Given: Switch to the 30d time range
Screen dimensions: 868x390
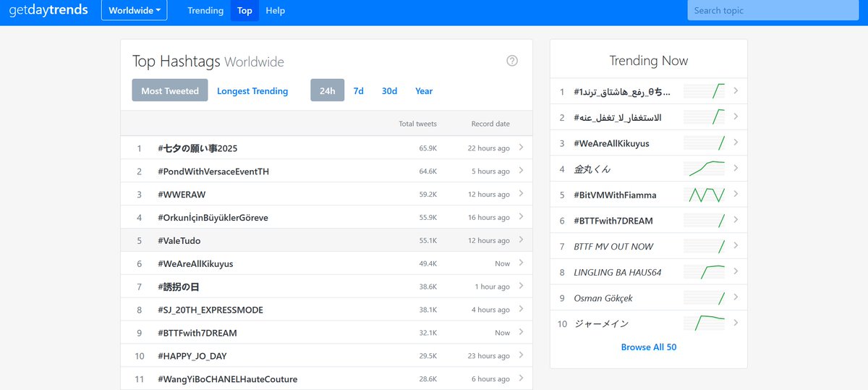Looking at the screenshot, I should [x=390, y=90].
